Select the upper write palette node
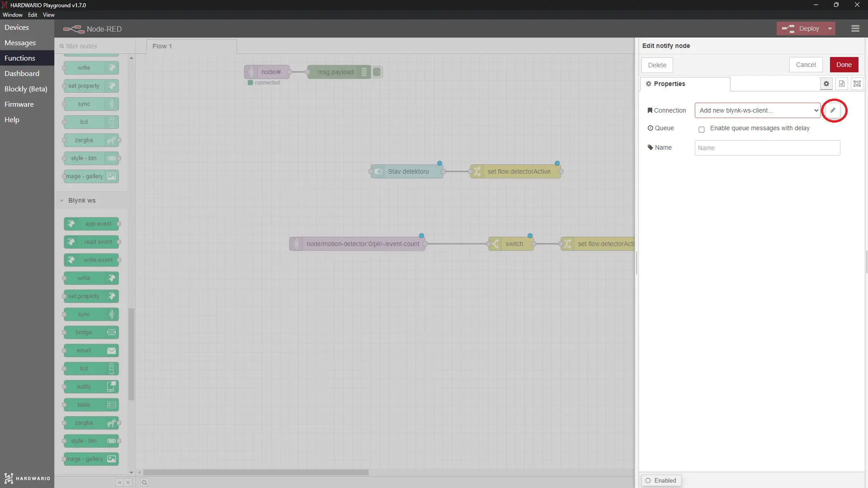Viewport: 868px width, 488px height. (x=91, y=68)
